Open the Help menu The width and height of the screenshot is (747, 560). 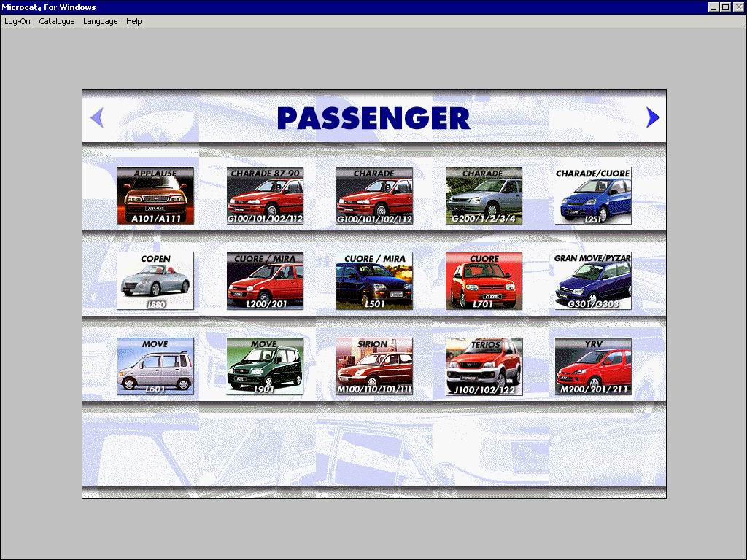click(133, 21)
